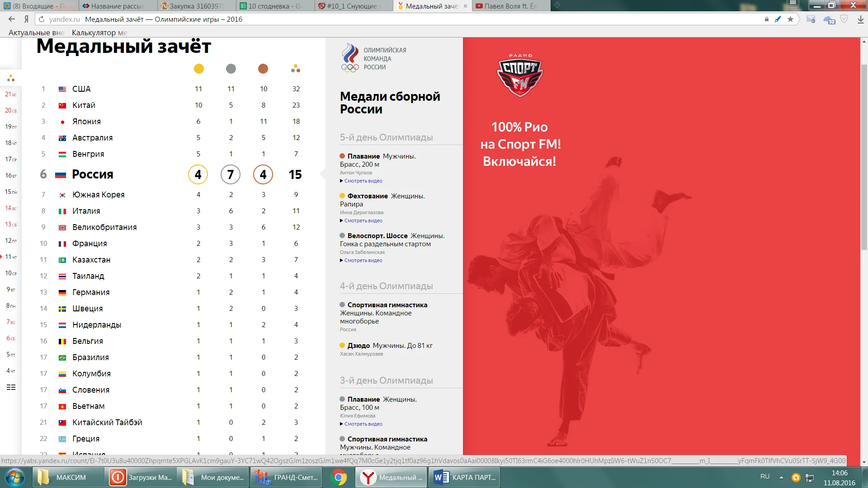Click the Turbo mode rocket icon
The height and width of the screenshot is (488, 868).
778,19
